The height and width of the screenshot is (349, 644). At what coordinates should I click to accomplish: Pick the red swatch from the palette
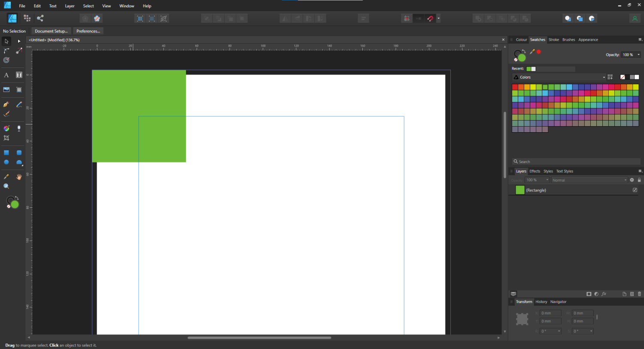pos(515,86)
